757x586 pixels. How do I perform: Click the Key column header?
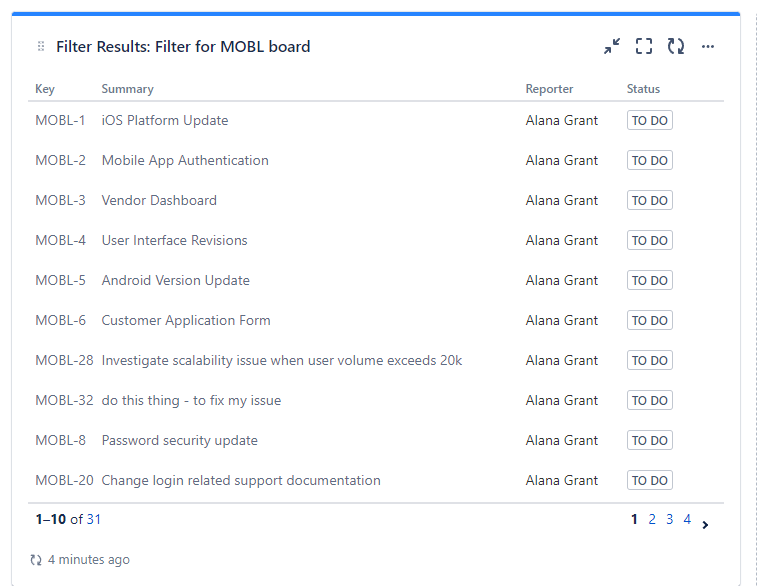coord(45,89)
